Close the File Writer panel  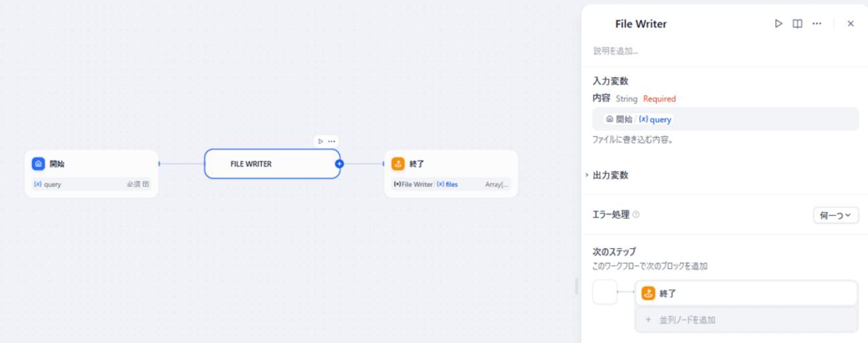coord(851,23)
